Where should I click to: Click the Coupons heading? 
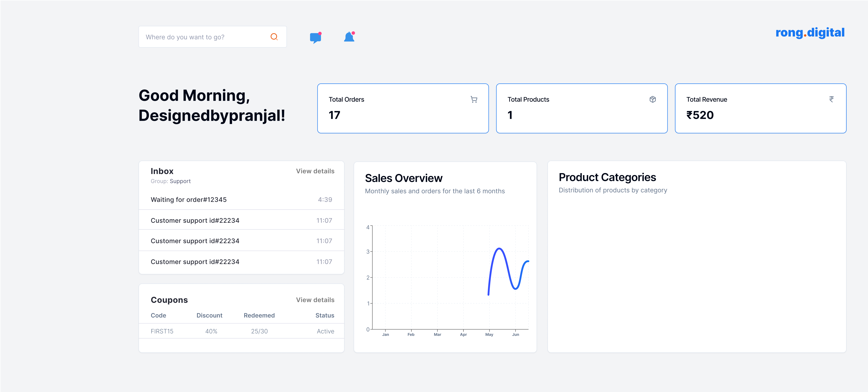pyautogui.click(x=169, y=300)
